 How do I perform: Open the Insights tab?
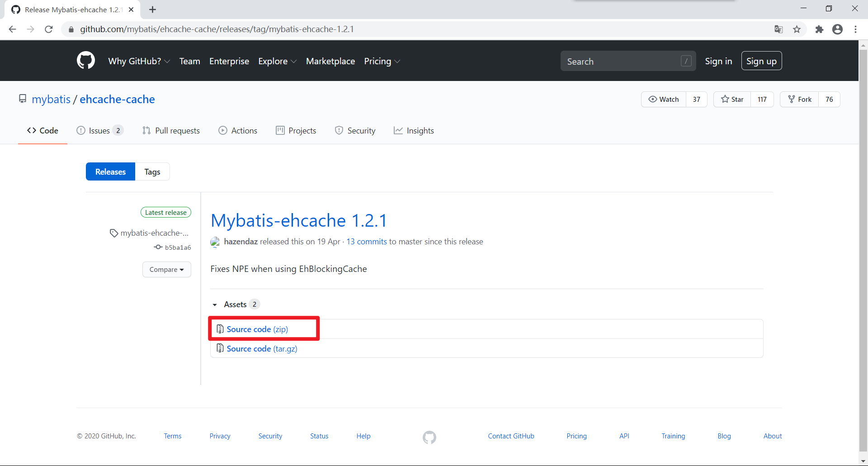click(x=414, y=130)
